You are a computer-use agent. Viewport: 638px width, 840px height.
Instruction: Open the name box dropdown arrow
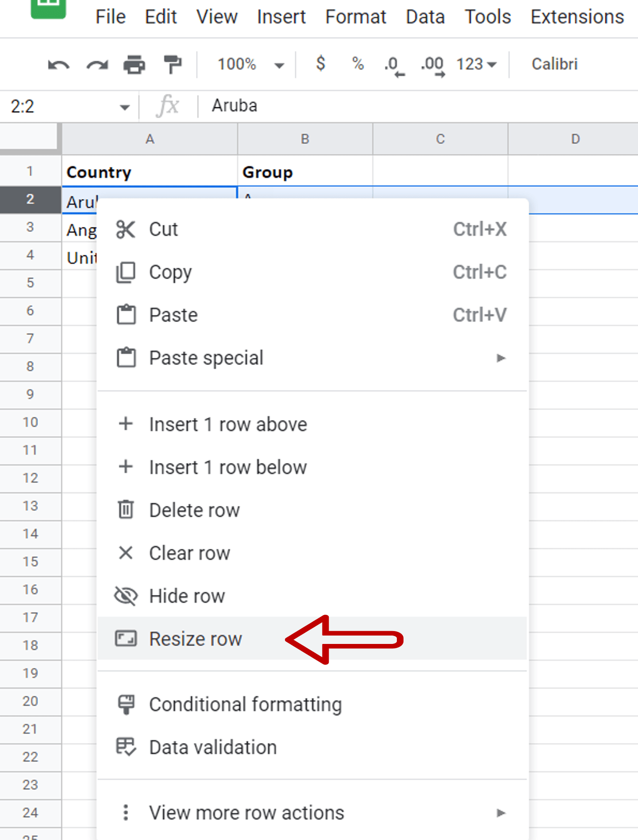(124, 106)
